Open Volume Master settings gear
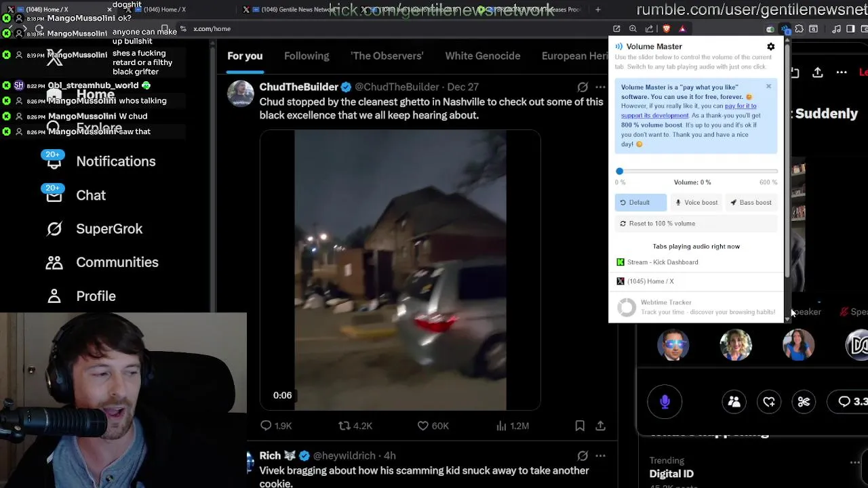The height and width of the screenshot is (488, 868). [771, 47]
